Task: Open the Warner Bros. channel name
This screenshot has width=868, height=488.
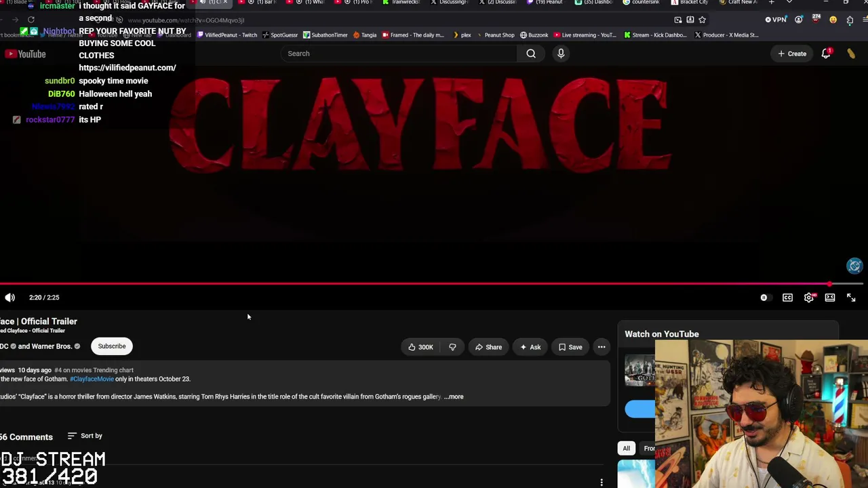Action: click(52, 346)
